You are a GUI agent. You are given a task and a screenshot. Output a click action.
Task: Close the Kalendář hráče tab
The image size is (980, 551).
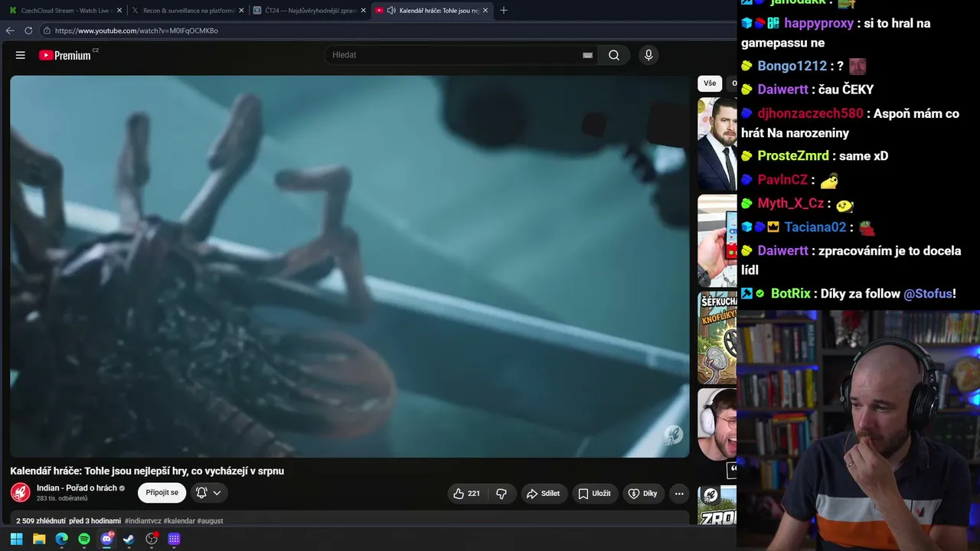[x=485, y=11]
